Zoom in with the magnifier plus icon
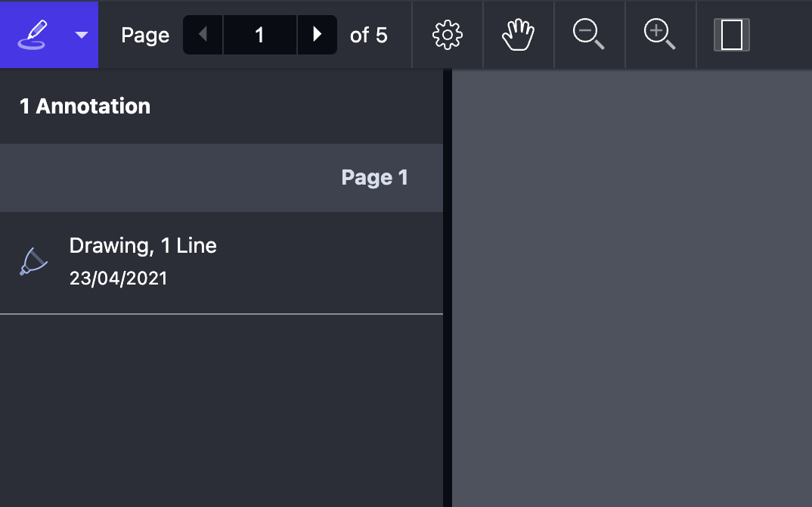Image resolution: width=812 pixels, height=507 pixels. tap(660, 35)
